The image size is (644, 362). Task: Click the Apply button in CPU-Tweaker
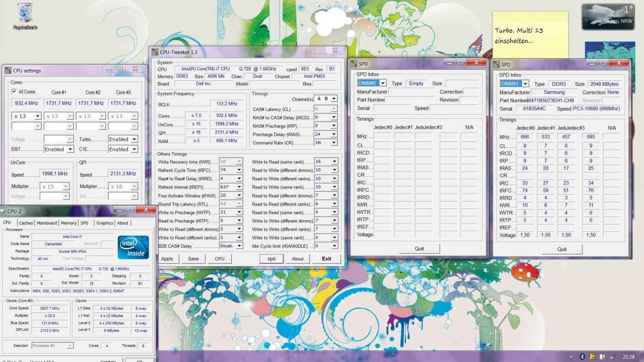[167, 259]
